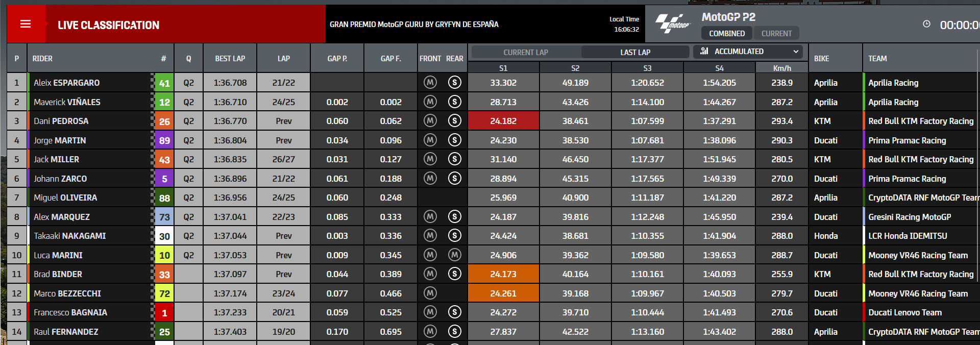980x345 pixels.
Task: Click the accumulated chart icon
Action: pyautogui.click(x=704, y=51)
